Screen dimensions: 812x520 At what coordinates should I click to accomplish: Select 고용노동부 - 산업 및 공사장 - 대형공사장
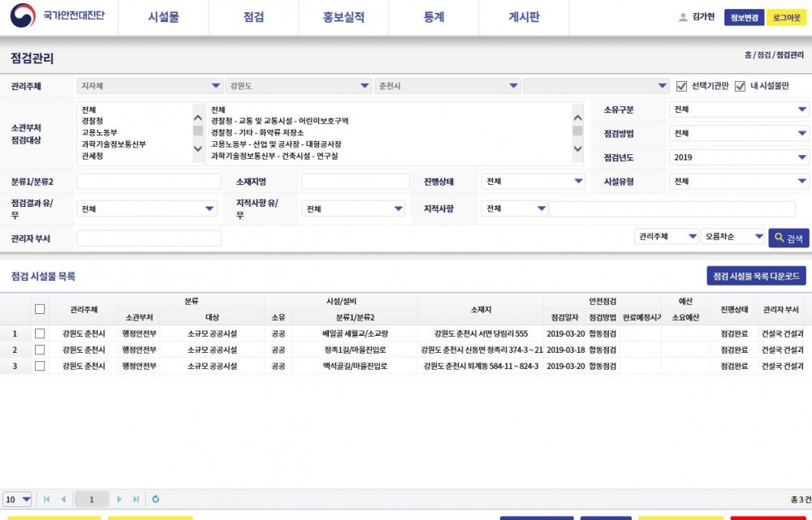276,144
